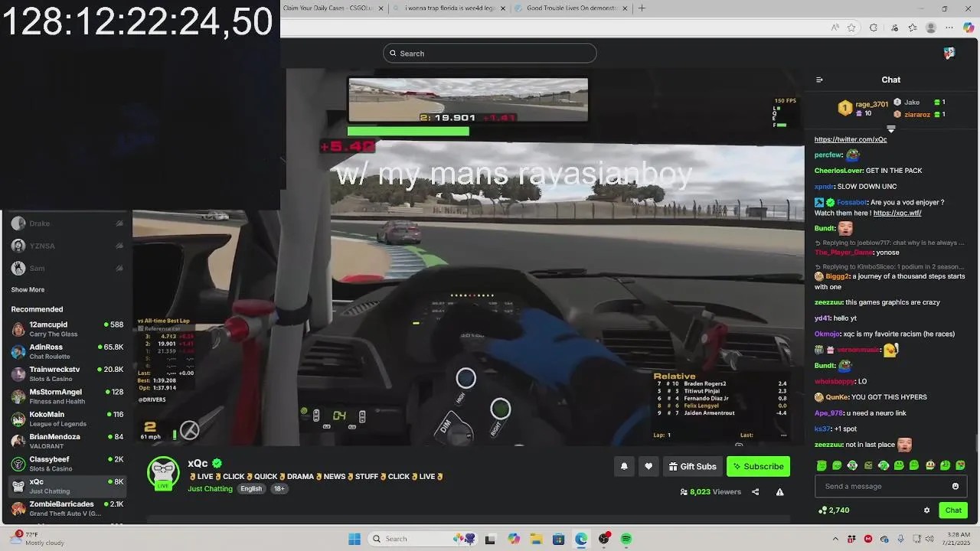Open ZombieBarricades channel in Recommended
980x551 pixels.
(x=67, y=508)
